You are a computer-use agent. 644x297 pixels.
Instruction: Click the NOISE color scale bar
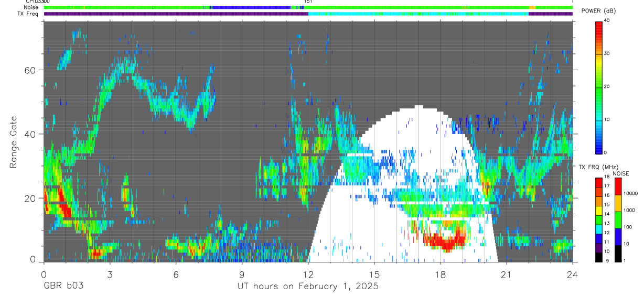pos(618,219)
